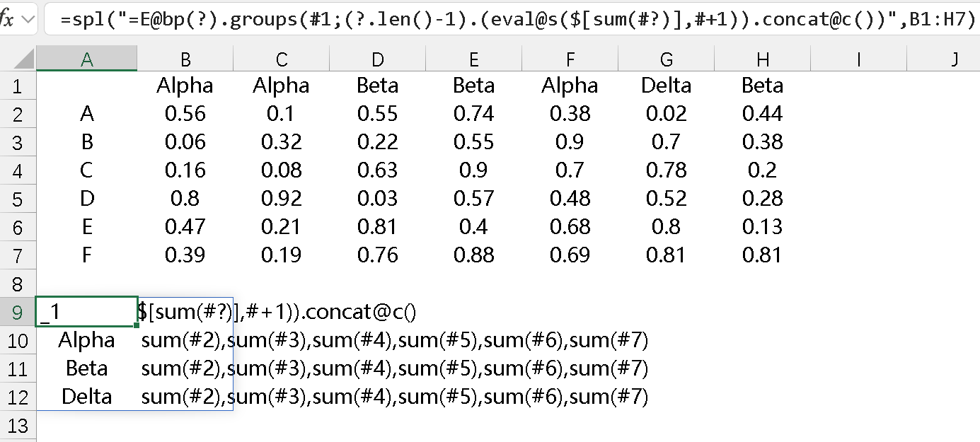Select row 1 header
980x442 pixels.
(x=18, y=86)
